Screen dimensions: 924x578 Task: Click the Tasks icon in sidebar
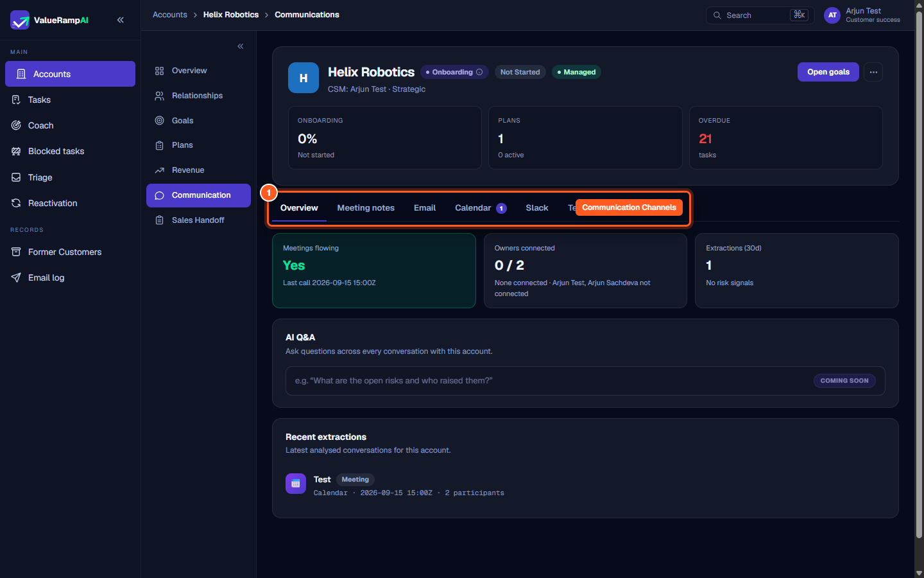point(16,100)
